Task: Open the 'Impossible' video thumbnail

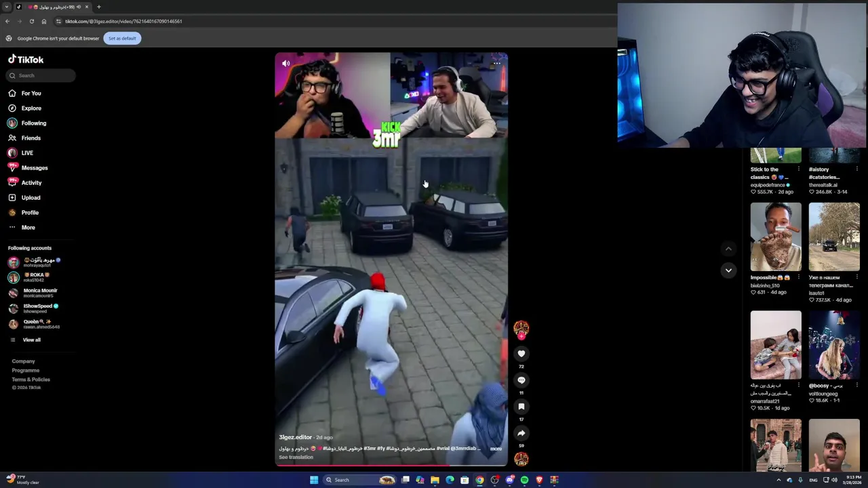Action: pyautogui.click(x=776, y=237)
